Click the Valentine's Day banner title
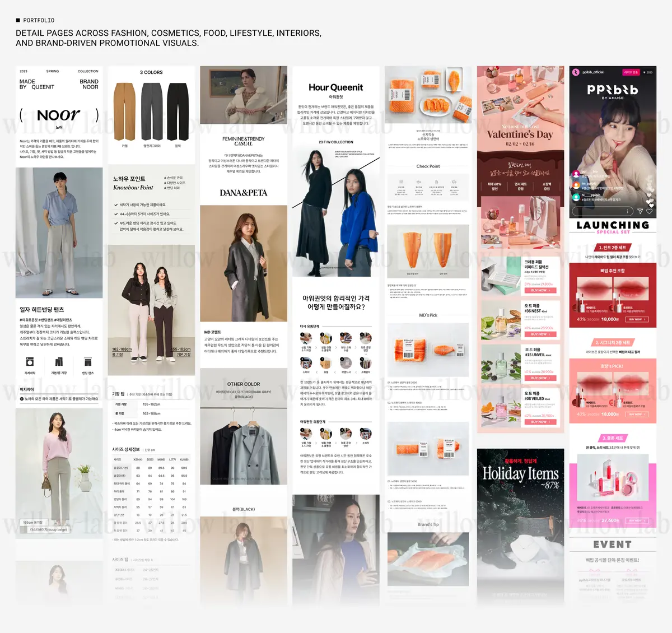 coord(520,134)
